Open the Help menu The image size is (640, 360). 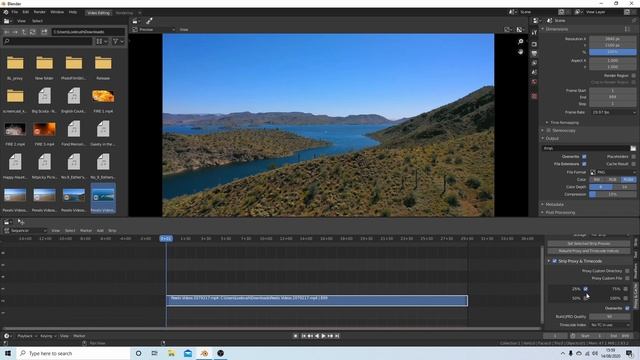[73, 12]
